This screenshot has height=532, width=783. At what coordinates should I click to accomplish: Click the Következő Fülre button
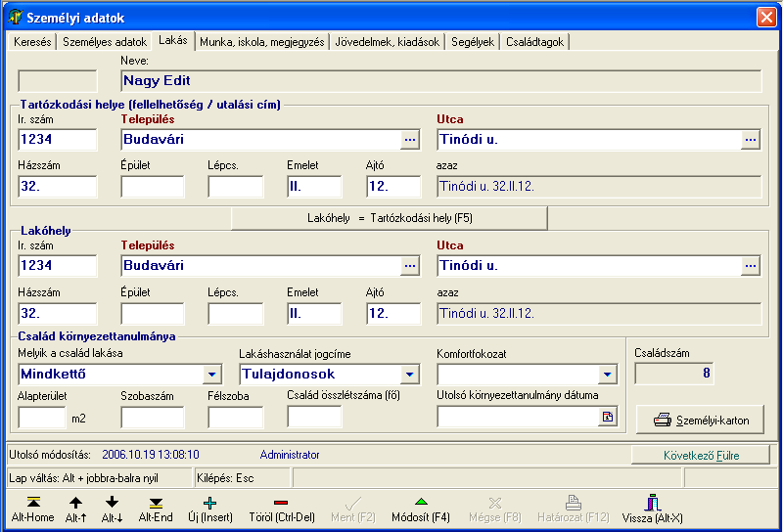tap(701, 455)
